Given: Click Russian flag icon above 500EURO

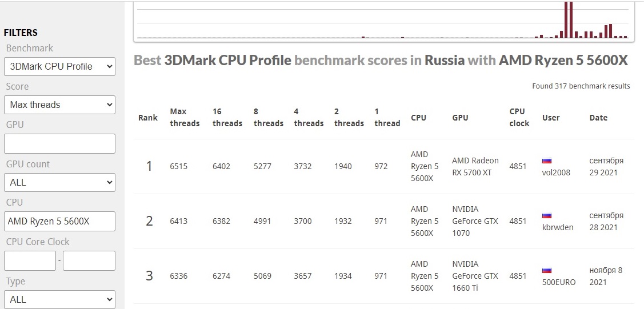Looking at the screenshot, I should 546,271.
